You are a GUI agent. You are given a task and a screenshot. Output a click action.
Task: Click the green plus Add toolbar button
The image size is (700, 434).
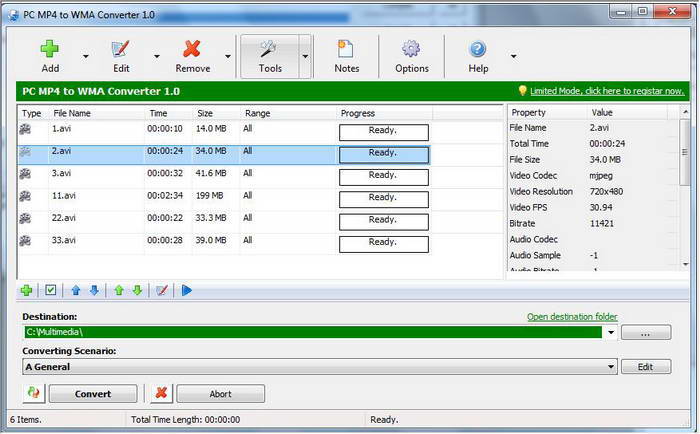(50, 57)
